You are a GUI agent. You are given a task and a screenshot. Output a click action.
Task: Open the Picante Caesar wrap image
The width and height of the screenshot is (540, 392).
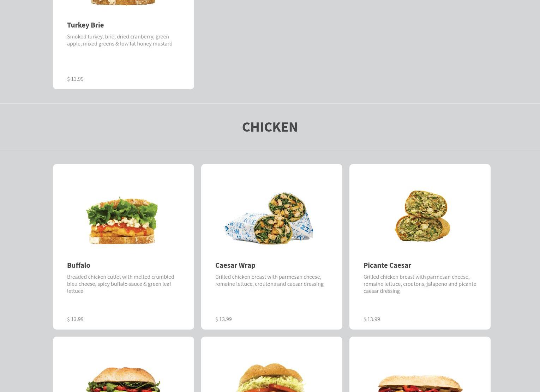pyautogui.click(x=422, y=216)
